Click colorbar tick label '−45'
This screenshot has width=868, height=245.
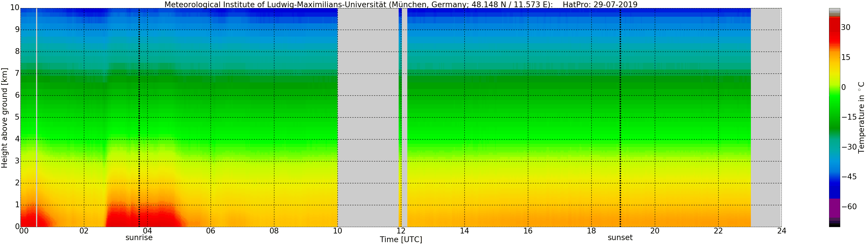[849, 177]
